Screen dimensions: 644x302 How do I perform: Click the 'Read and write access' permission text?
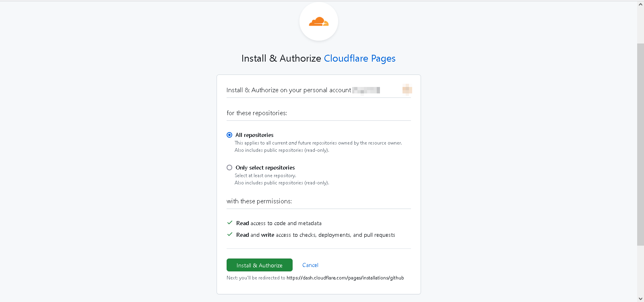[x=316, y=235]
